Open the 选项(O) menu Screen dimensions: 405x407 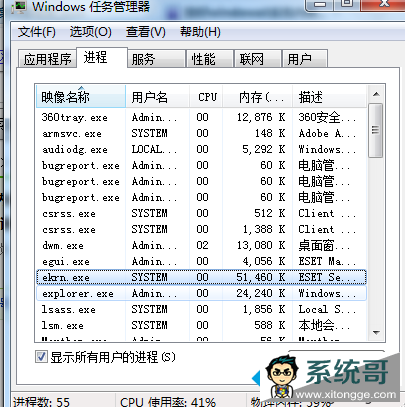(x=90, y=32)
